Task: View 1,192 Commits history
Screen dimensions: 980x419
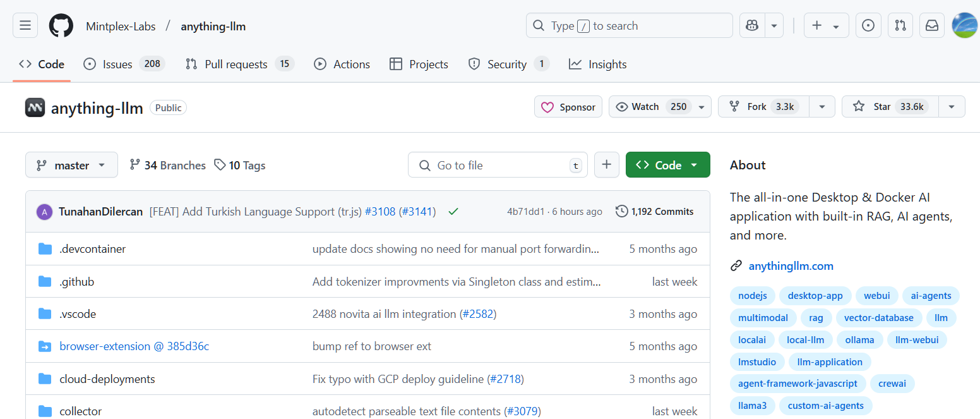Action: (x=655, y=212)
